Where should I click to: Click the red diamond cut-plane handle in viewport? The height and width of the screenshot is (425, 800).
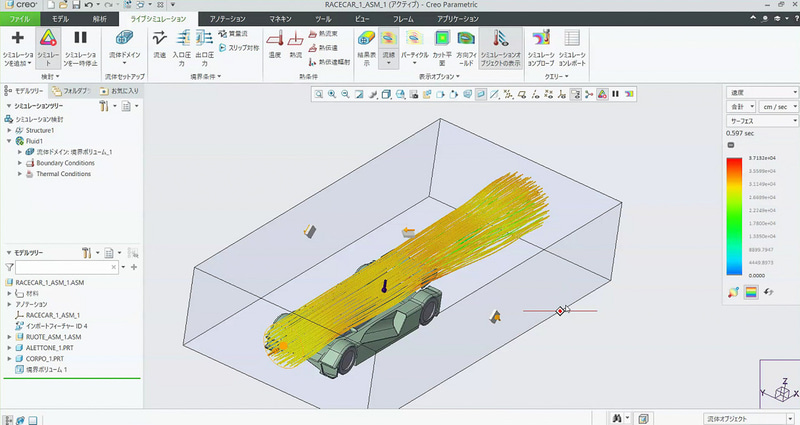[x=560, y=311]
